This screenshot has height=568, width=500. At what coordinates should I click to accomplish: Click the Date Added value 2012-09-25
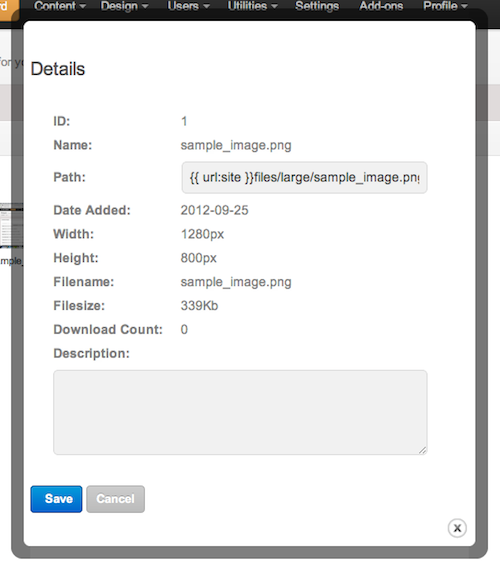click(x=214, y=210)
